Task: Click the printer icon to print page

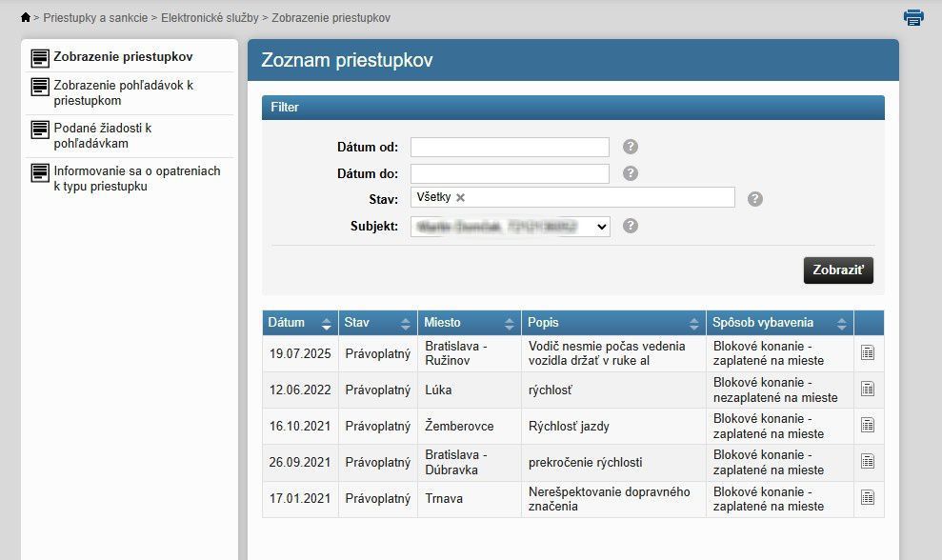Action: point(913,17)
